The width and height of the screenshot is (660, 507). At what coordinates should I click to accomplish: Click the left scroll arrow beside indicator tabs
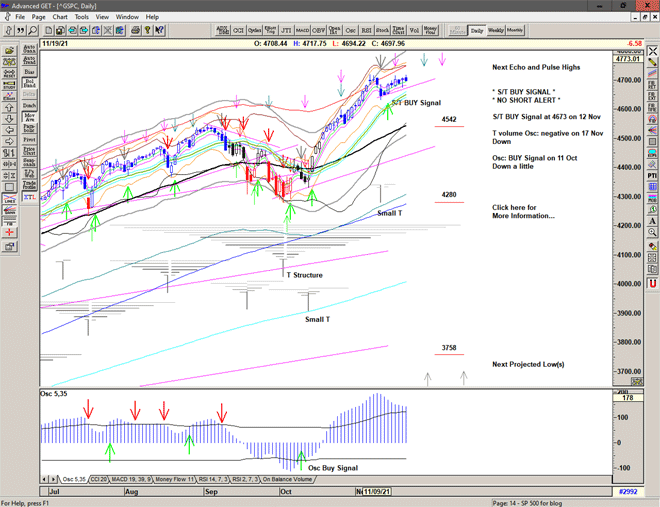coord(45,480)
